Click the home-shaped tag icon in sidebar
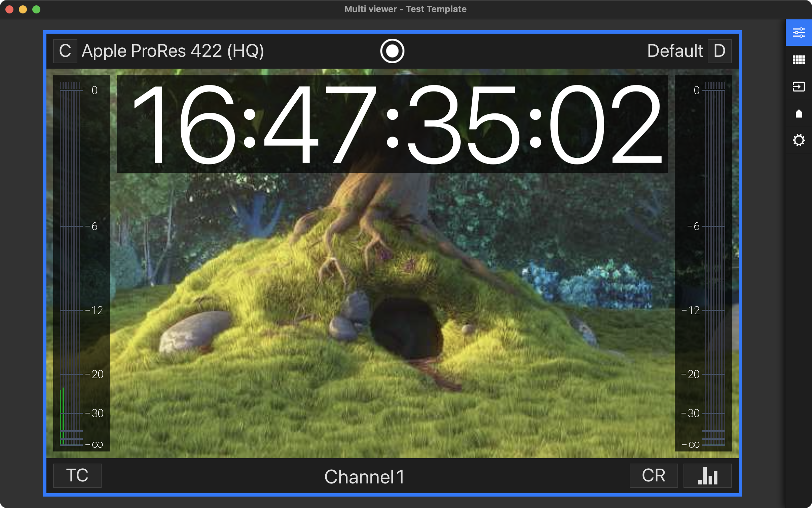This screenshot has width=812, height=508. 799,113
